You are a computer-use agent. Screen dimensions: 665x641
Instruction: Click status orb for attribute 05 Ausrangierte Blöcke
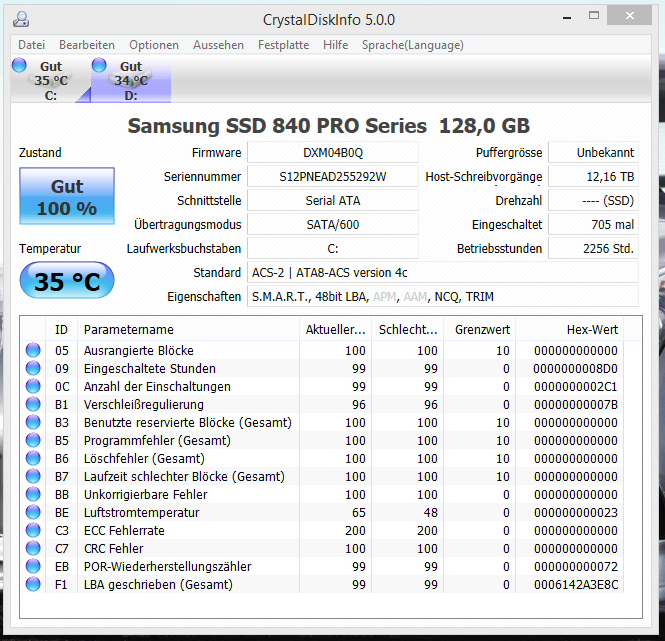click(33, 350)
